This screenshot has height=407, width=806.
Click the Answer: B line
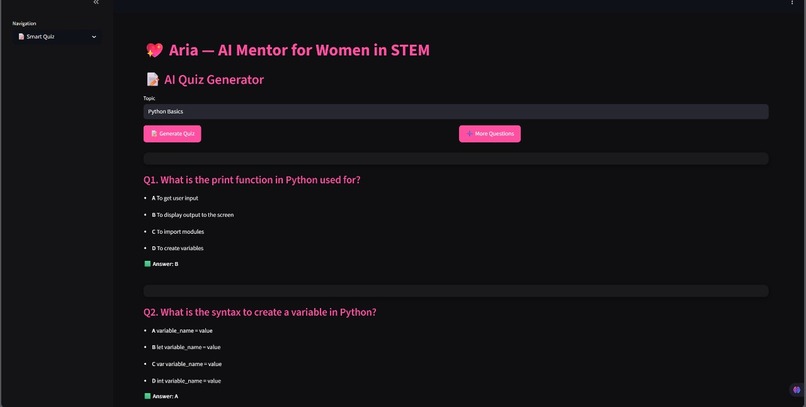161,264
